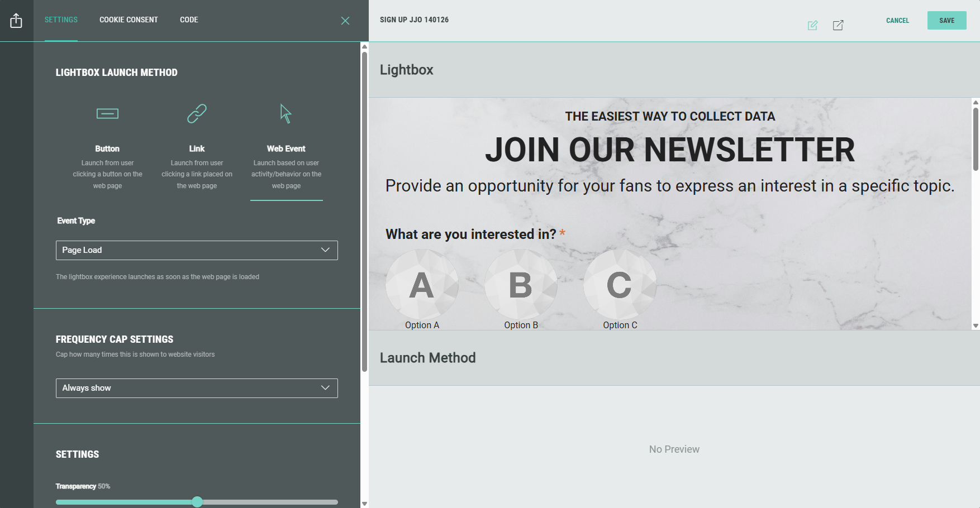Viewport: 980px width, 508px height.
Task: Expand the Always show frequency dropdown
Action: coord(197,388)
